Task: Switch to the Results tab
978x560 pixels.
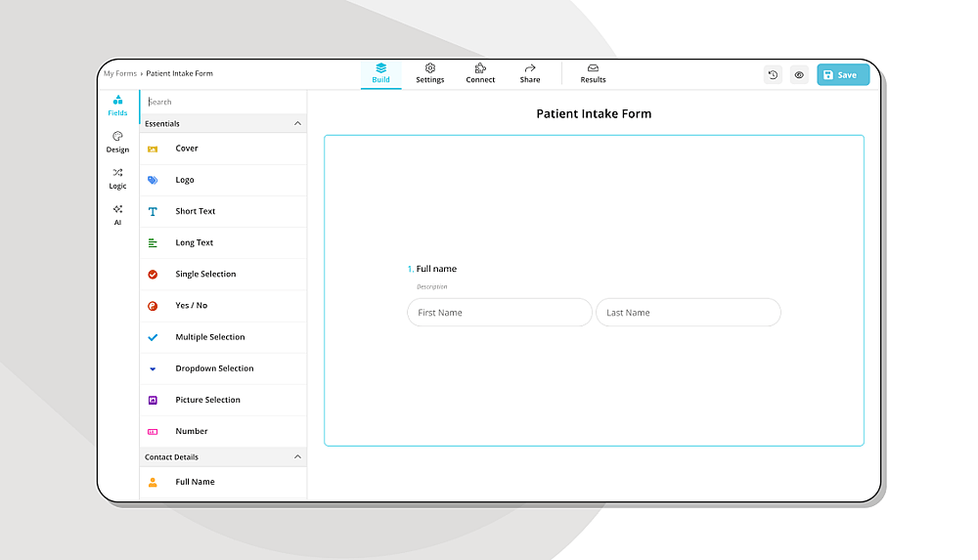Action: [x=593, y=73]
